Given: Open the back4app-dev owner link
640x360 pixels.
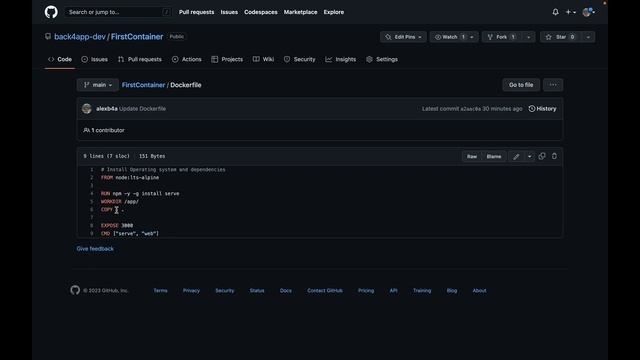Looking at the screenshot, I should (x=80, y=37).
